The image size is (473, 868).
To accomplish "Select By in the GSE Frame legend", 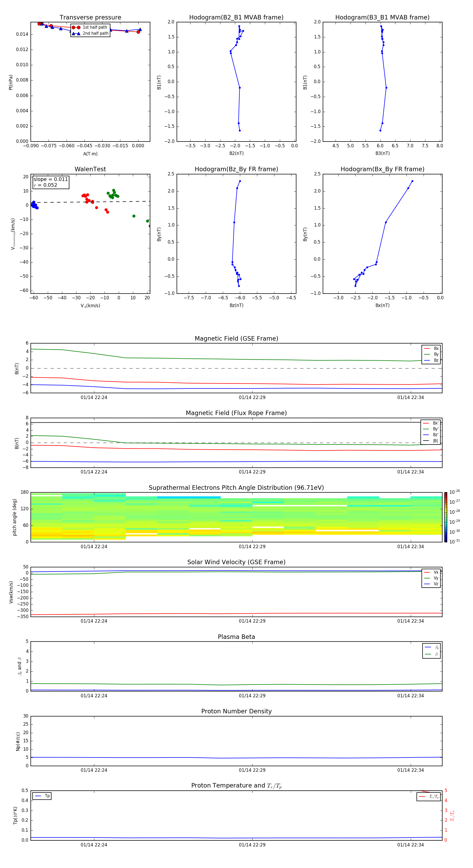I will (431, 354).
